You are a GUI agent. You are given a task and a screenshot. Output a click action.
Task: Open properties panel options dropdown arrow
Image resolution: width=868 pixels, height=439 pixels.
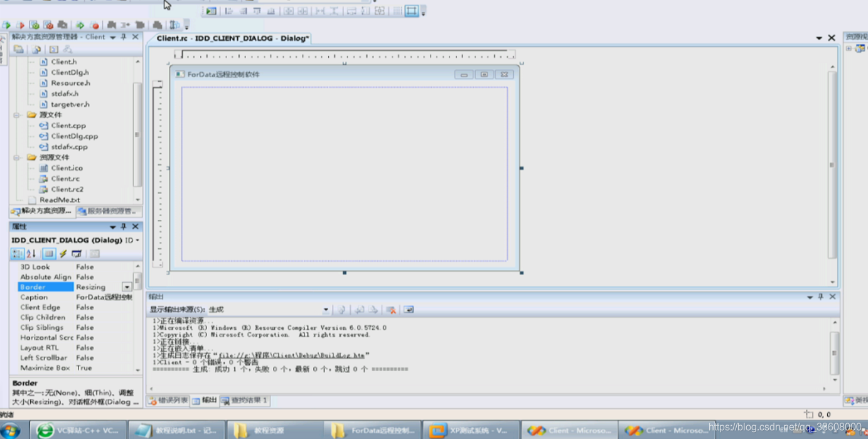113,226
